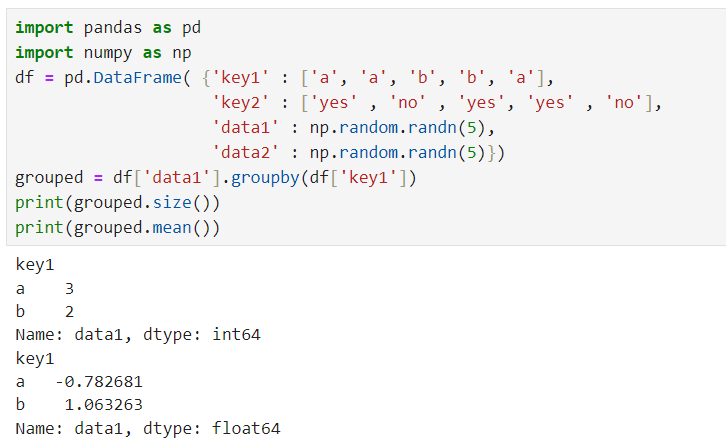The height and width of the screenshot is (444, 726).
Task: Click mean value 1.063263 in output
Action: coord(103,405)
